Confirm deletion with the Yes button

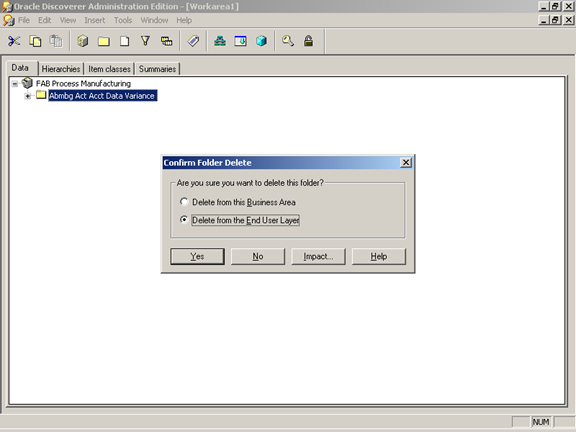197,256
